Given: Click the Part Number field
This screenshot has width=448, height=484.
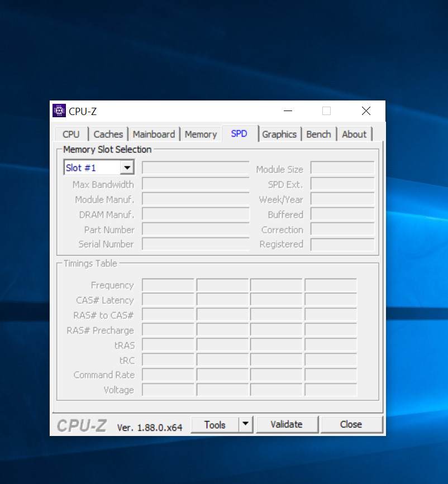Looking at the screenshot, I should [x=196, y=229].
